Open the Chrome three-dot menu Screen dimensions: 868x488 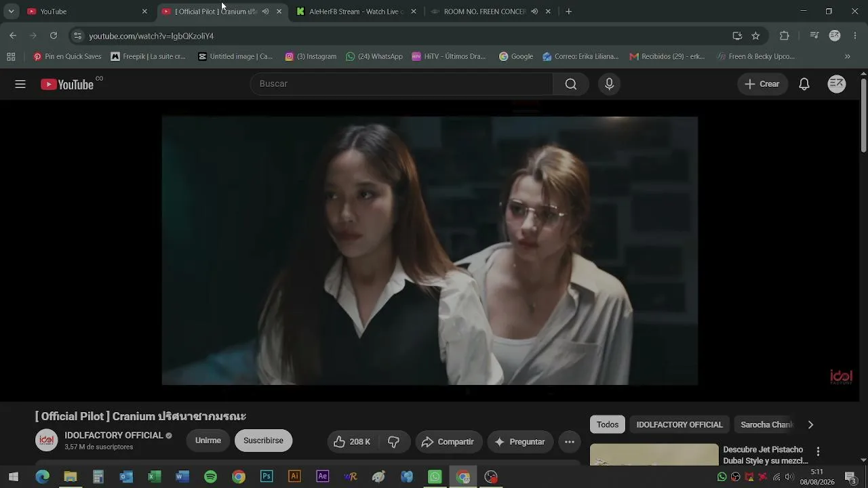pos(856,36)
